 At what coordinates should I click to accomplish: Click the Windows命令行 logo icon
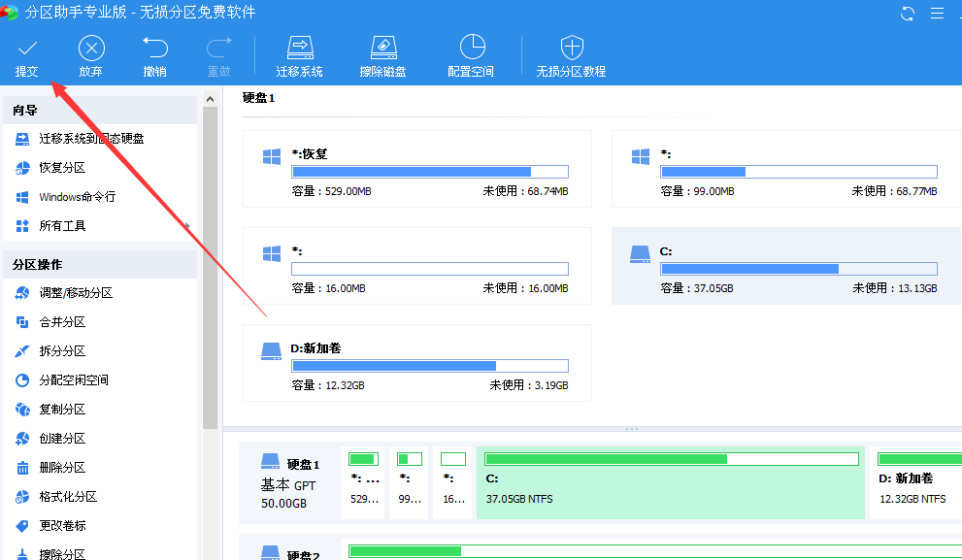[x=22, y=197]
